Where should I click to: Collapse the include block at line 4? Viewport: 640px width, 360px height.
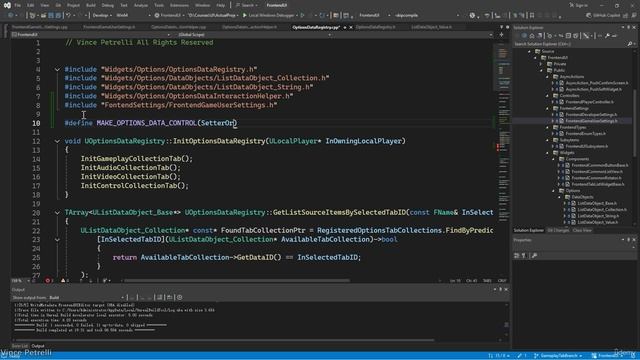tap(57, 69)
